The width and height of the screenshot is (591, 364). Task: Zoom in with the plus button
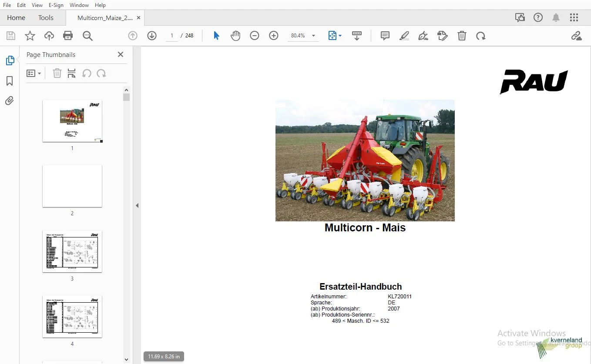(274, 36)
